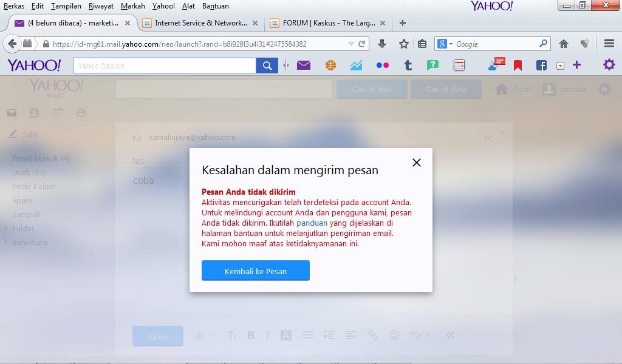The width and height of the screenshot is (622, 364).
Task: Close the Internet Service & Network tab
Action: [x=255, y=23]
